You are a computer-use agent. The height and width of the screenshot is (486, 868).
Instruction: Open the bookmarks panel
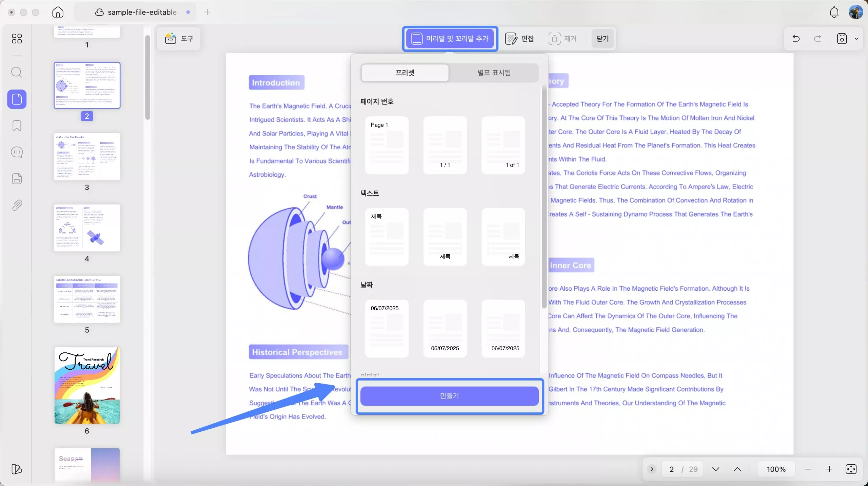click(x=17, y=126)
